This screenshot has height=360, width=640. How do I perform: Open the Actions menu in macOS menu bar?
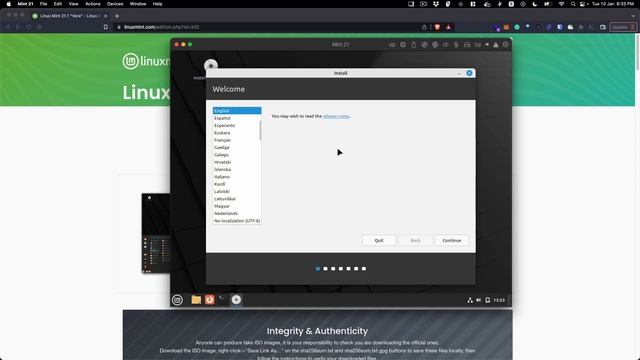tap(93, 4)
